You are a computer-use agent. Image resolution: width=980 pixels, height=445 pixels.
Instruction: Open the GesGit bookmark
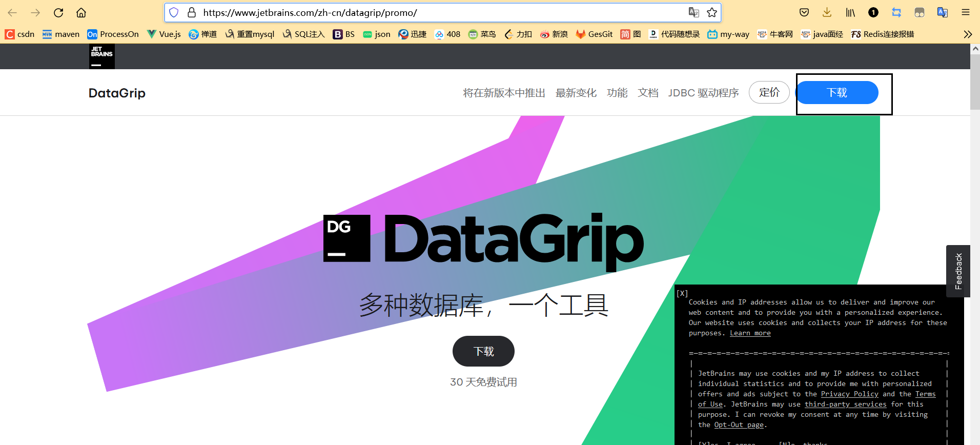click(x=594, y=34)
